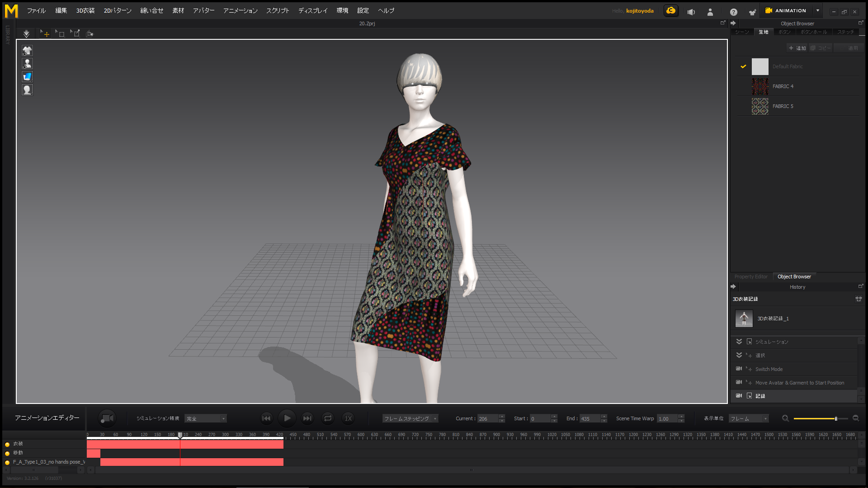Click the Current frame input field
The width and height of the screenshot is (868, 488).
(487, 419)
